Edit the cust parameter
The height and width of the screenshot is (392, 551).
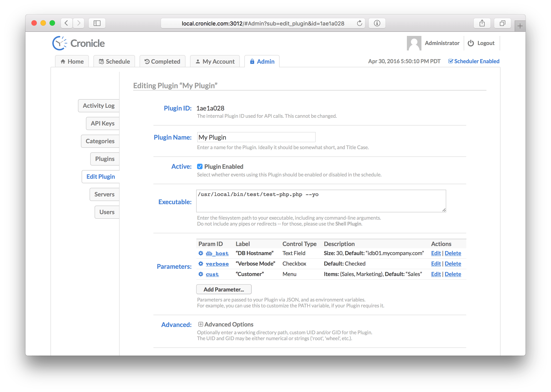[x=436, y=274]
